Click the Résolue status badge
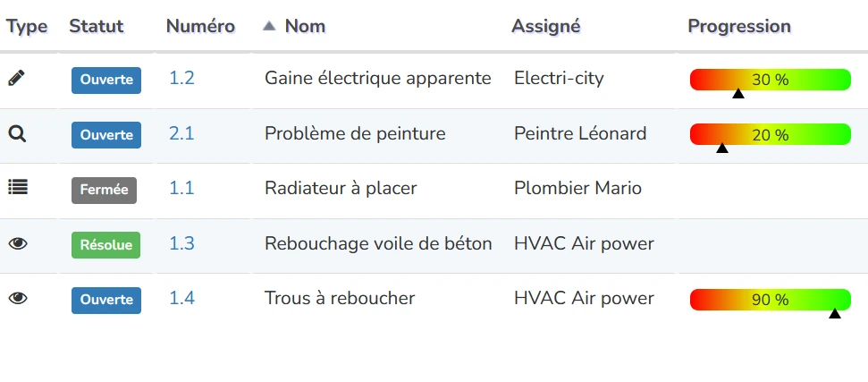 tap(105, 244)
